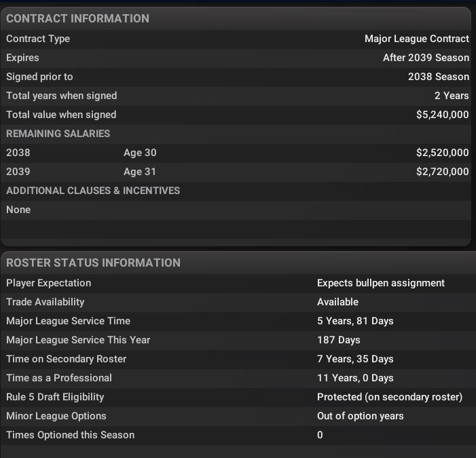Click the Roster Status Information header

(93, 263)
